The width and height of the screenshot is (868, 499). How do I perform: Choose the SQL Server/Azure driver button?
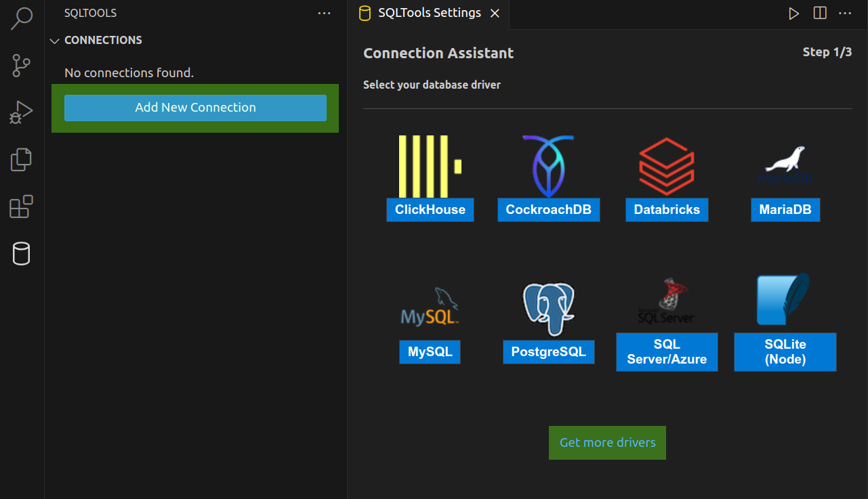tap(667, 352)
